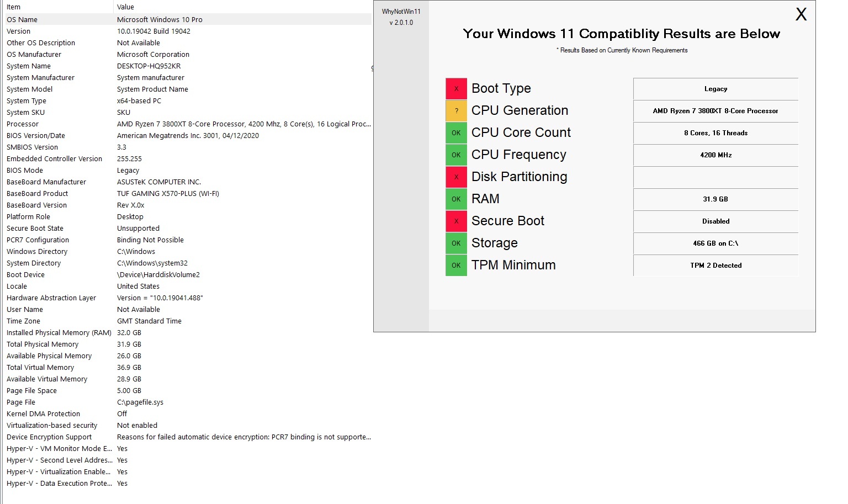Select the System Type row
The height and width of the screenshot is (504, 848).
(187, 100)
